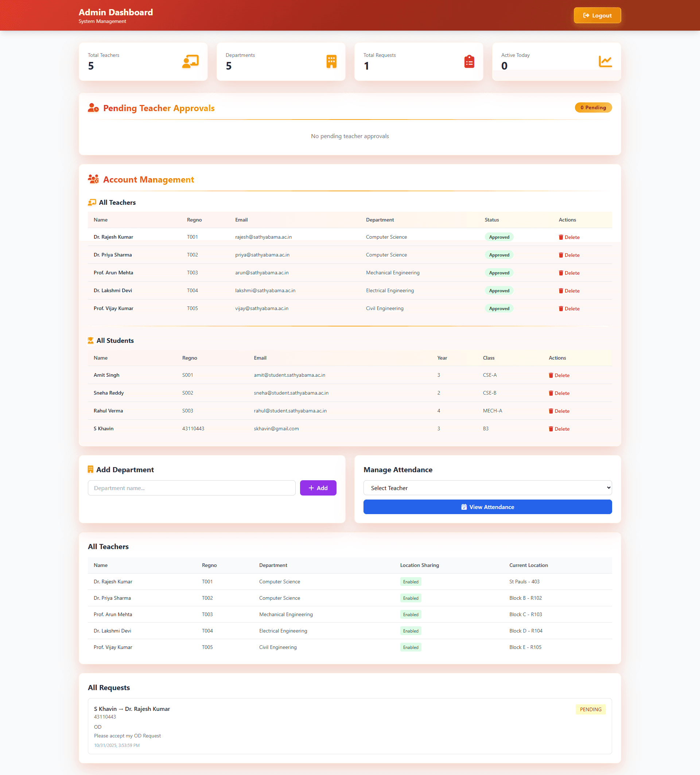Click the All Students graduate icon

click(91, 341)
